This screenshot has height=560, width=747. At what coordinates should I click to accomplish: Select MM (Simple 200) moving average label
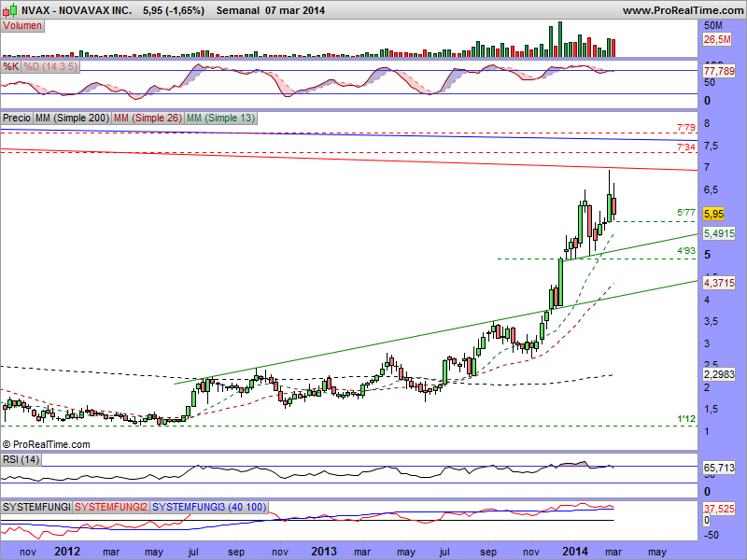[x=73, y=118]
